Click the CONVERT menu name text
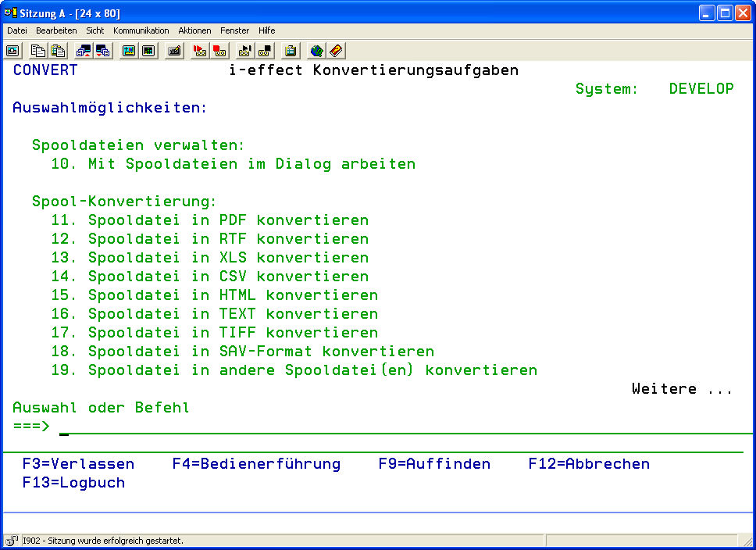756x550 pixels. [x=45, y=70]
